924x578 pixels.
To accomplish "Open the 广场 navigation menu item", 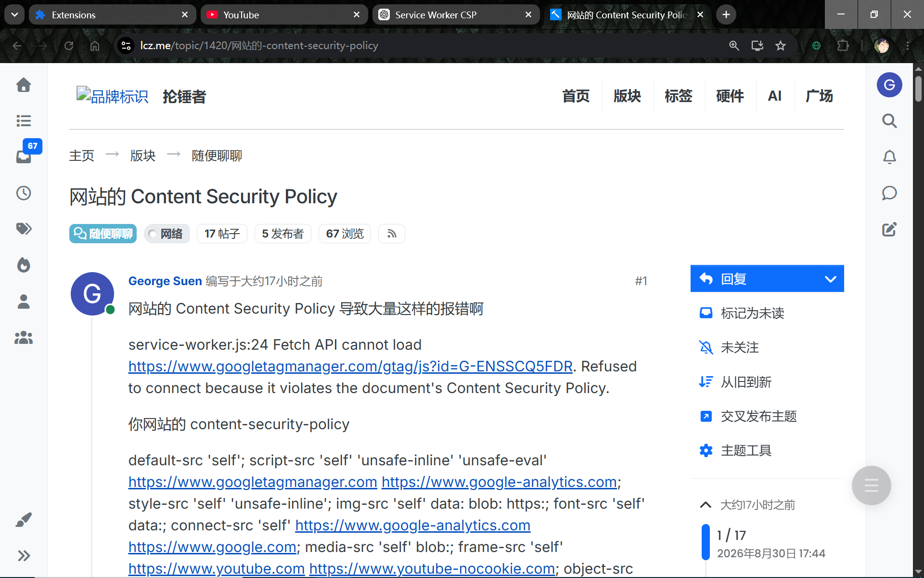I will click(820, 96).
